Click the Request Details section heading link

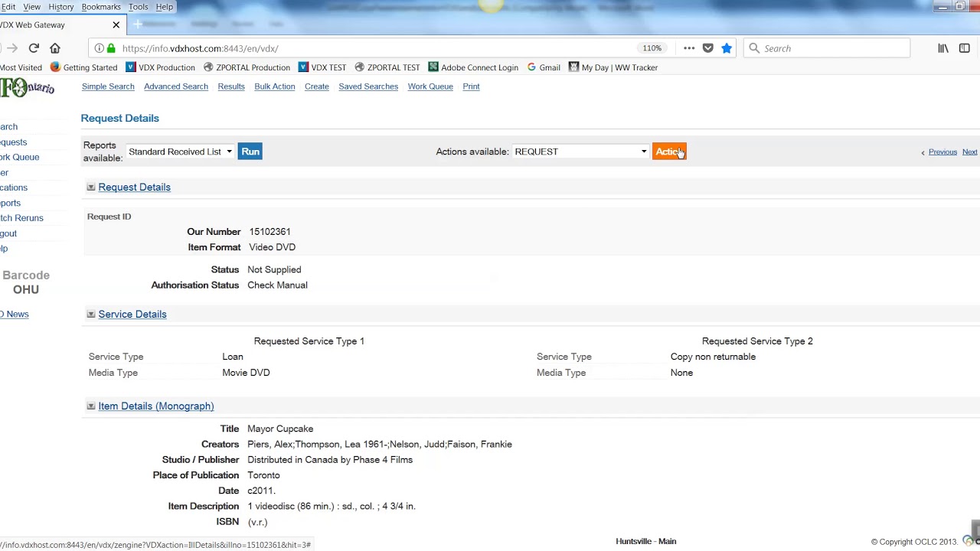coord(134,187)
